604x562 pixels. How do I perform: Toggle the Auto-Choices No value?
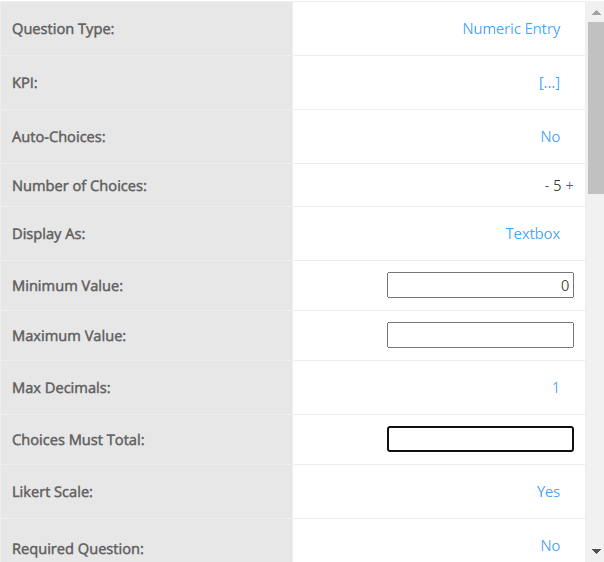(550, 137)
